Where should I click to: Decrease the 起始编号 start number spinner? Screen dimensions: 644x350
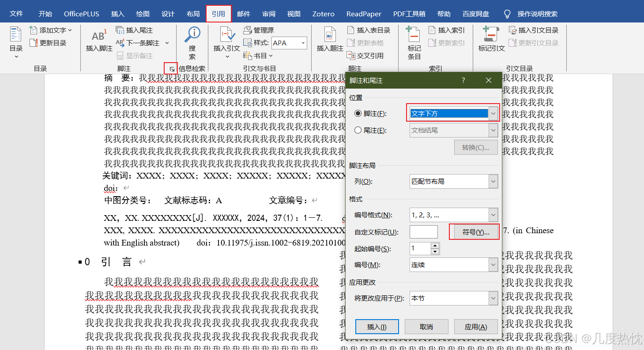(435, 252)
